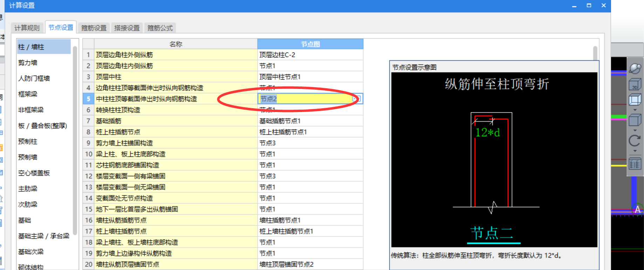Screen dimensions: 644x270
Task: Select 基础次梁 category
Action: (x=44, y=252)
